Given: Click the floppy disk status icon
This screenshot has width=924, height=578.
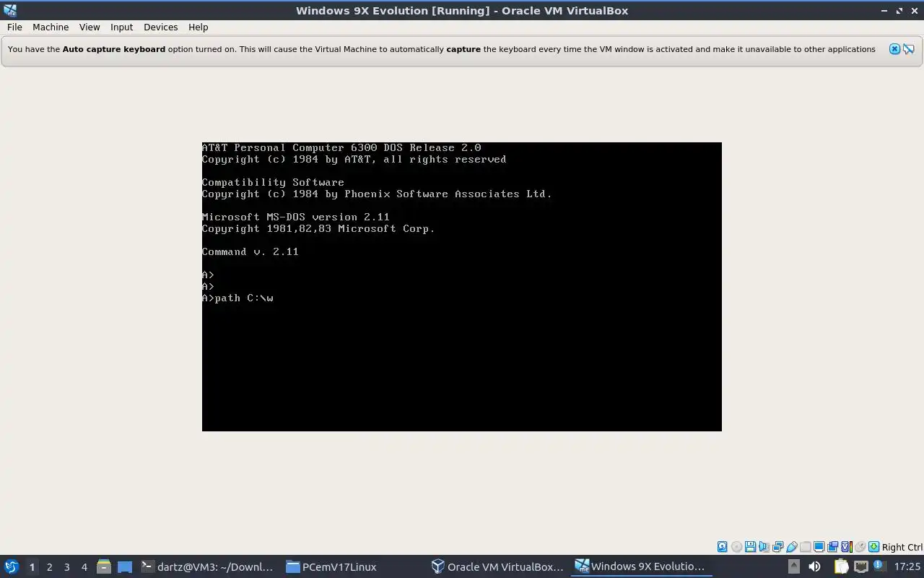Looking at the screenshot, I should [x=750, y=547].
